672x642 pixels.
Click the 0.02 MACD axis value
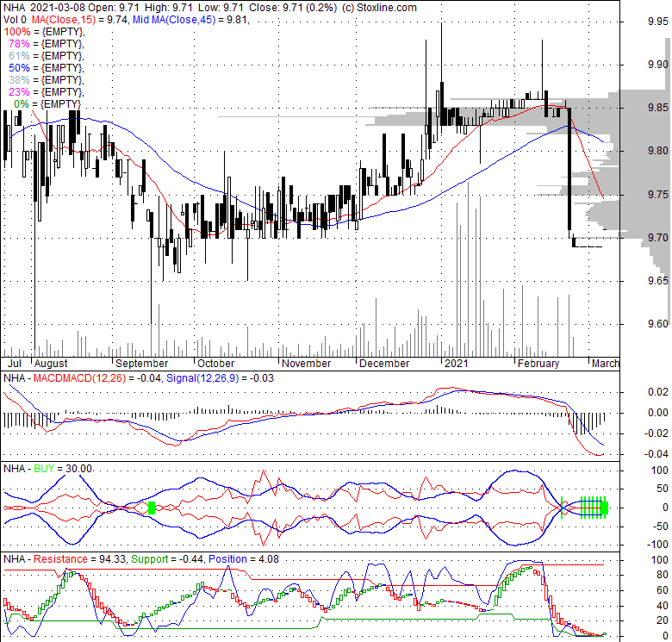pyautogui.click(x=658, y=392)
